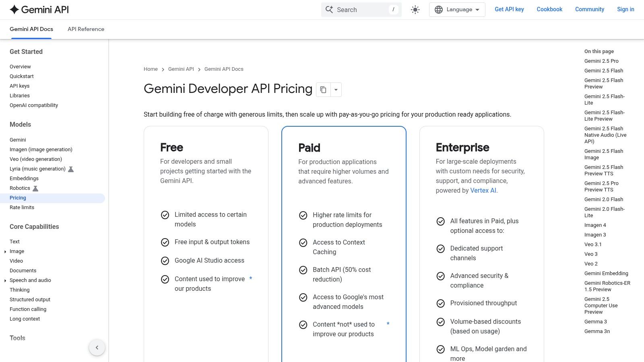Collapse the sidebar with the chevron button
644x362 pixels.
pyautogui.click(x=97, y=347)
